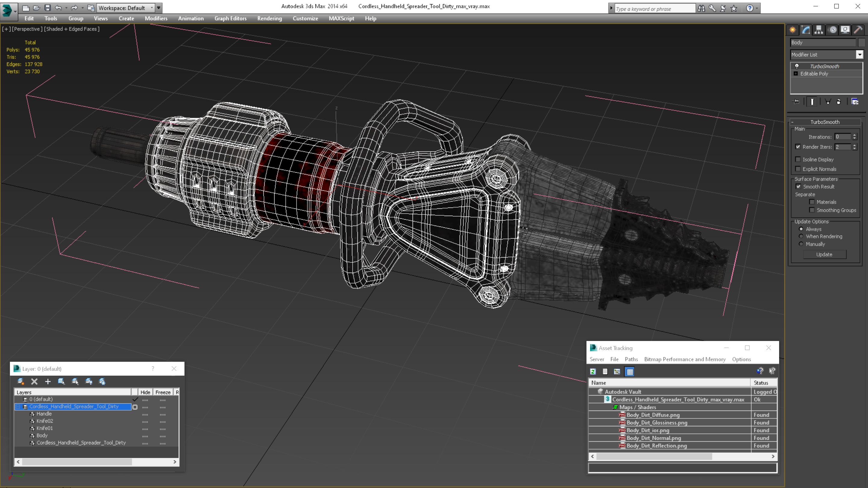The image size is (868, 488).
Task: Open Graph Editors menu
Action: click(x=231, y=18)
